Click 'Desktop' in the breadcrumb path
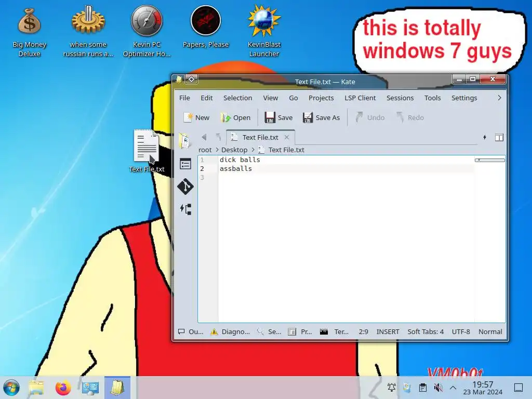Screen dimensions: 532x399 tap(234, 150)
